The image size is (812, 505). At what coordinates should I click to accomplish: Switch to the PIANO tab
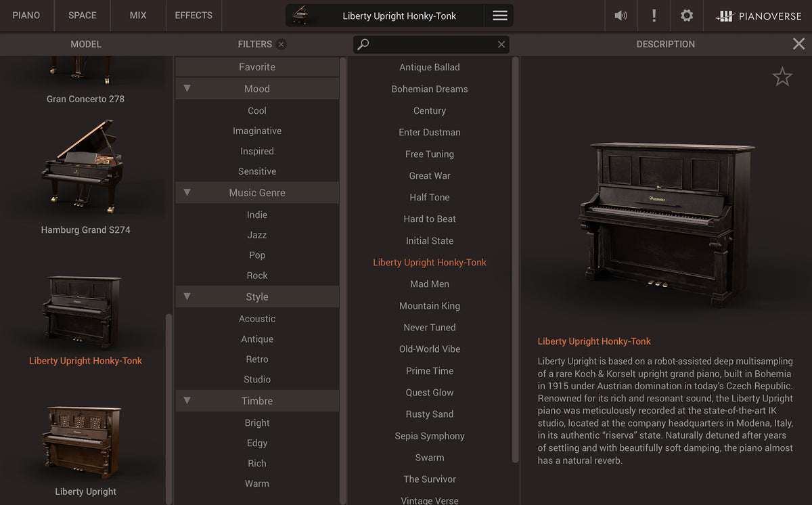[26, 15]
